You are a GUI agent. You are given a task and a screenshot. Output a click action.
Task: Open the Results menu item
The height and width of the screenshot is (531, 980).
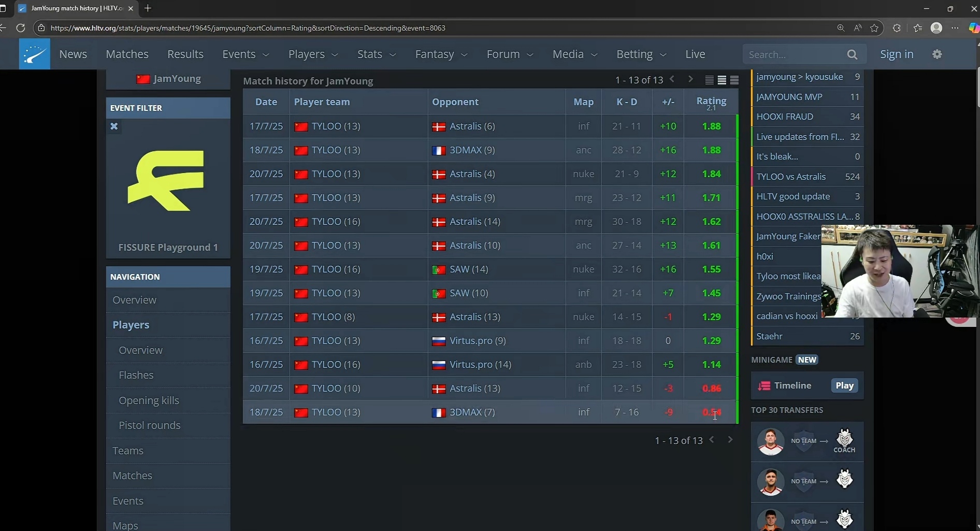tap(185, 54)
